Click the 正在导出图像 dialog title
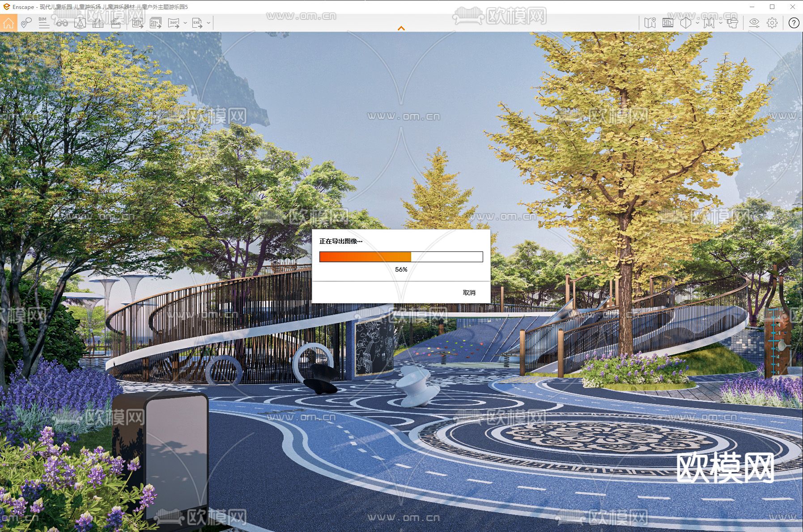The width and height of the screenshot is (803, 532). [341, 241]
